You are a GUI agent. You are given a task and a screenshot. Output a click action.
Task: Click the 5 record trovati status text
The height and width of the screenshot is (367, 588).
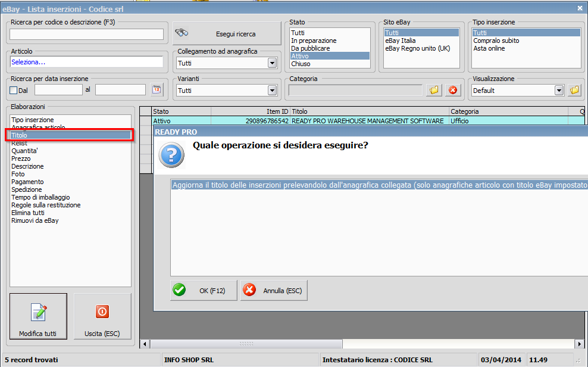click(x=32, y=360)
